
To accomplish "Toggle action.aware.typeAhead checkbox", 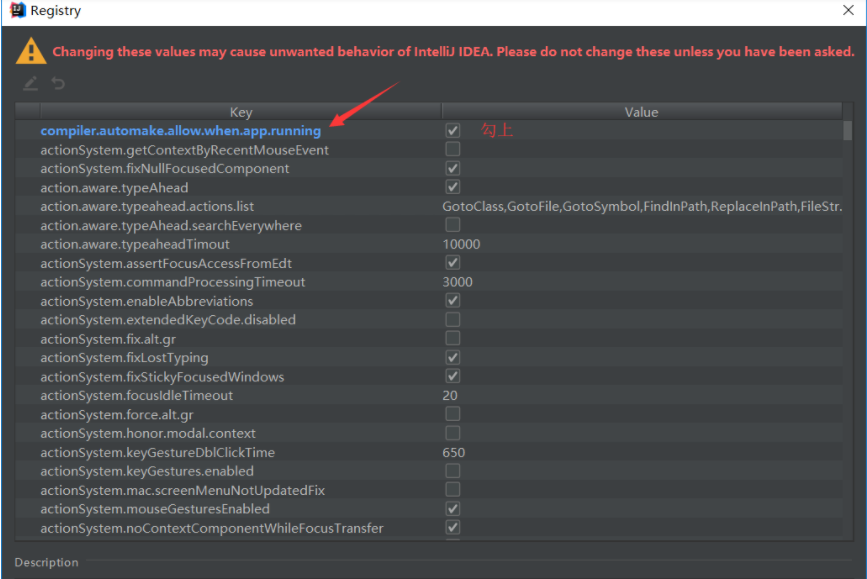I will point(453,187).
